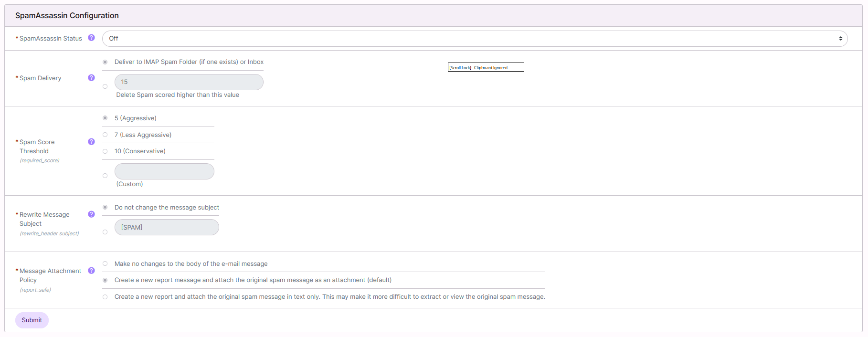Select attach original spam as attachment (default)
Image resolution: width=868 pixels, height=337 pixels.
point(105,280)
